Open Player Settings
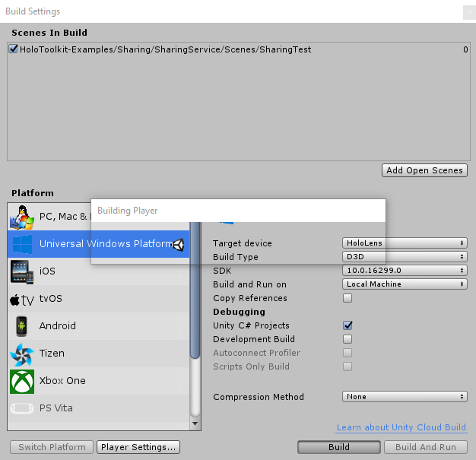This screenshot has height=460, width=476. [138, 447]
